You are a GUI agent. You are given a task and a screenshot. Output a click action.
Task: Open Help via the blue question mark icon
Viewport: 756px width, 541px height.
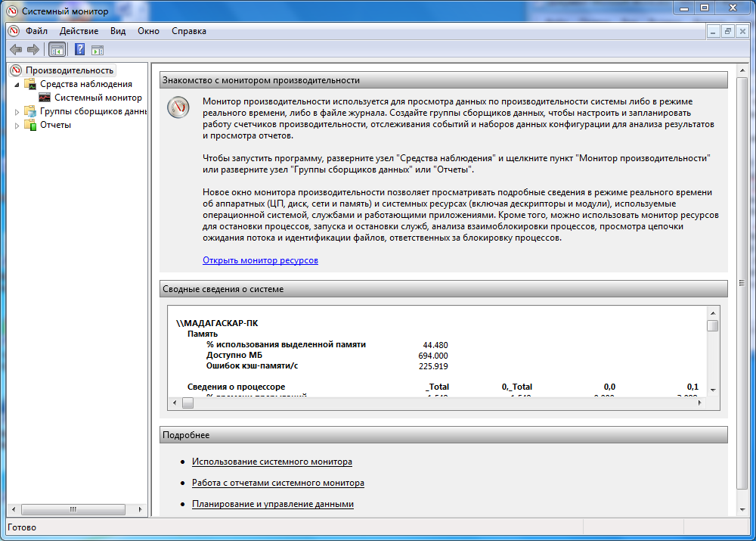coord(79,49)
